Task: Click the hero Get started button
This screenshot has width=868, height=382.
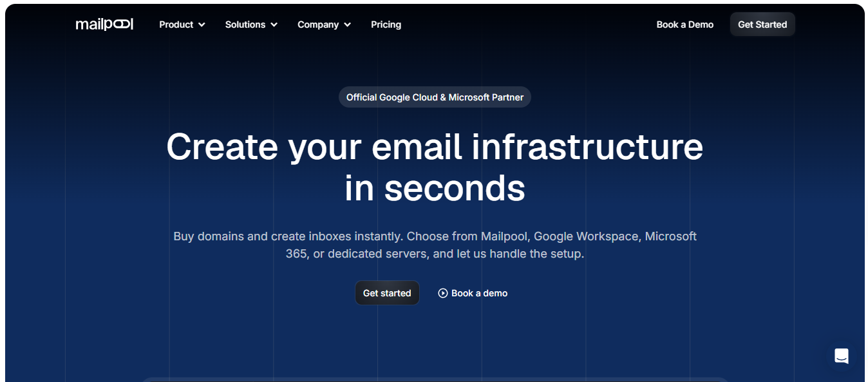Action: pyautogui.click(x=387, y=293)
